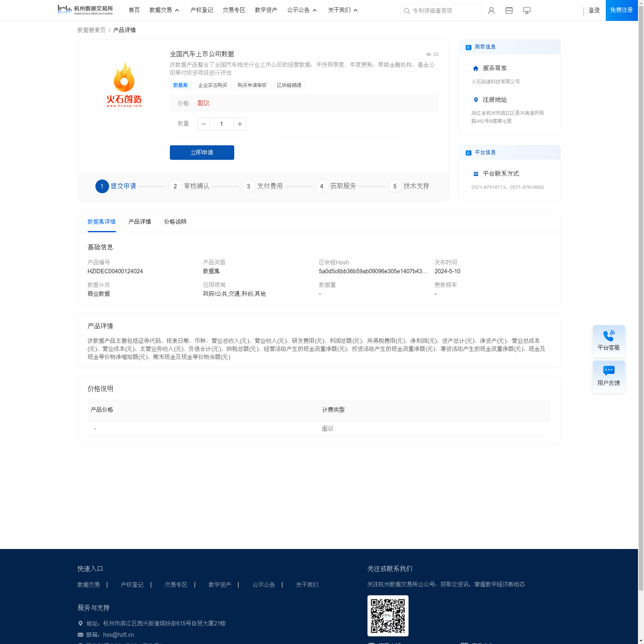This screenshot has height=644, width=644.
Task: Expand the 公示公告 dropdown menu
Action: [x=302, y=10]
